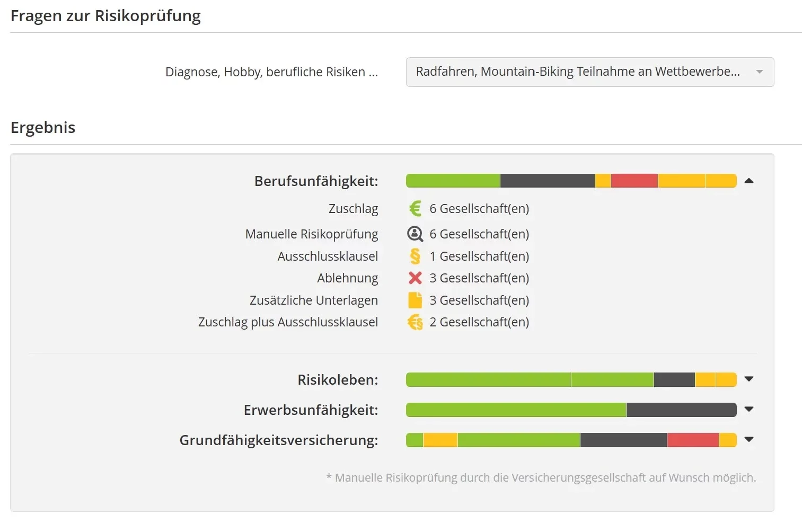Expand the Erwerbsunfähigkeit result details
802x532 pixels.
[748, 410]
